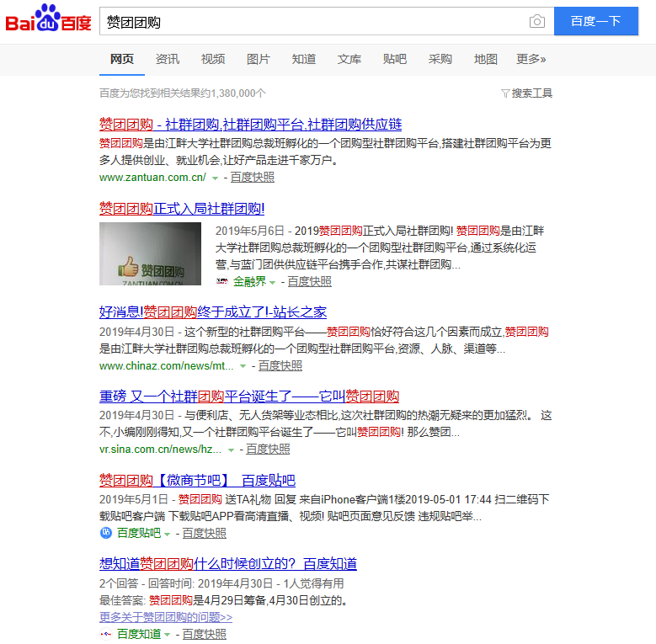Open vr.sina.com.cn/news/hz... URL
The height and width of the screenshot is (644, 656).
point(161,450)
